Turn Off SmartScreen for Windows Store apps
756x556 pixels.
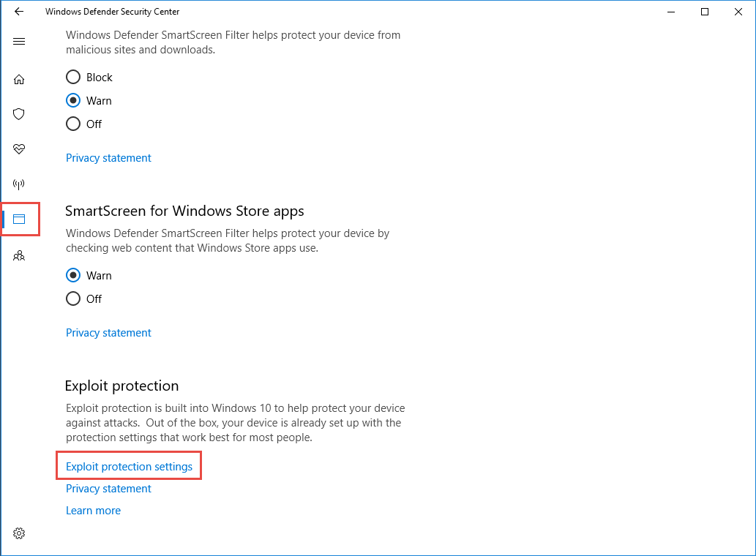click(x=73, y=298)
